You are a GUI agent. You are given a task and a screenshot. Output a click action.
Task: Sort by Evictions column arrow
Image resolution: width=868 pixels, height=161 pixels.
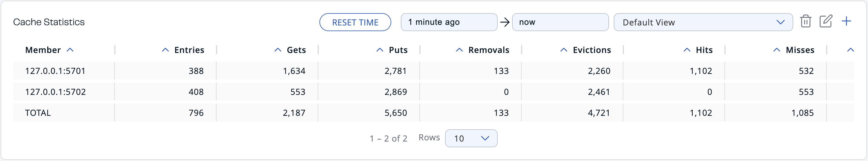click(564, 50)
